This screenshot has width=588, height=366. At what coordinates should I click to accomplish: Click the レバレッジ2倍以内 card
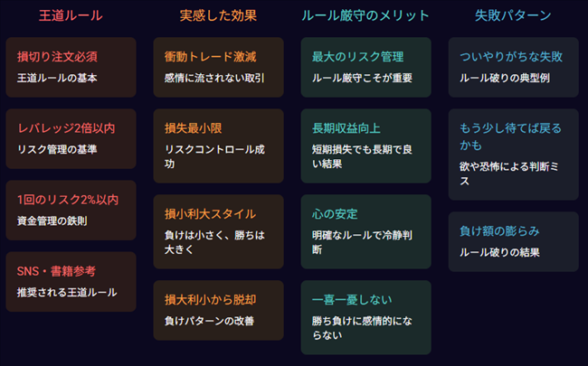point(71,138)
